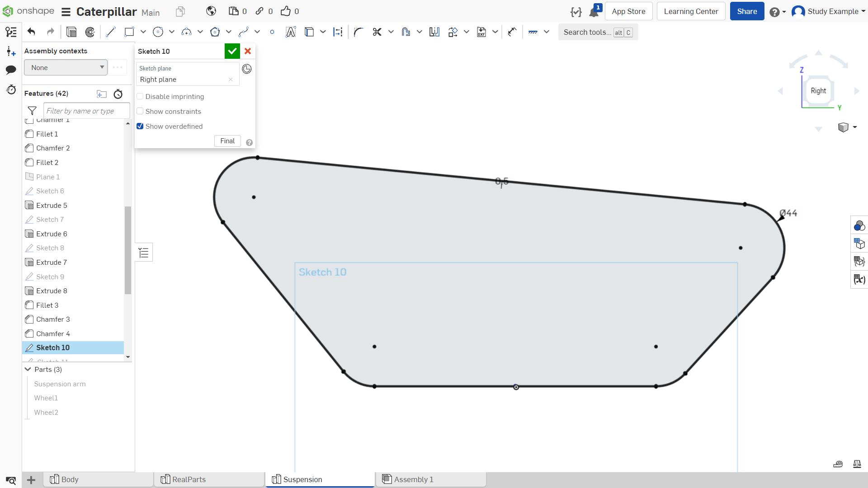Open the comments speech bubble panel
This screenshot has height=488, width=868.
pyautogui.click(x=11, y=70)
